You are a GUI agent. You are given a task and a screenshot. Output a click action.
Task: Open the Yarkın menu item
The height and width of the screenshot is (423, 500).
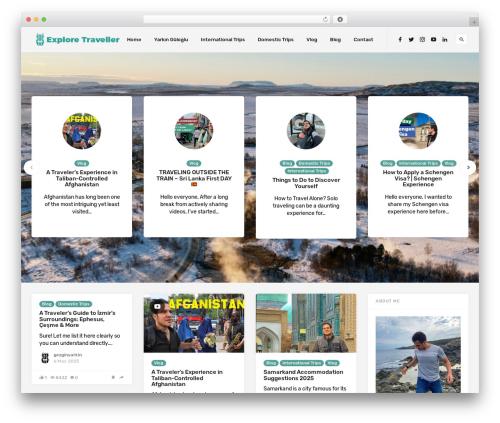tap(171, 39)
